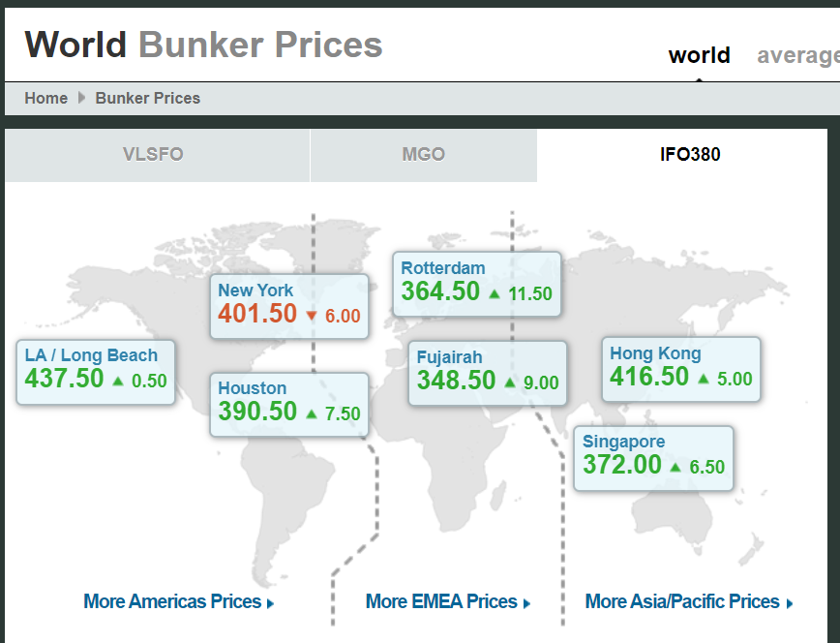Click the Bunker Prices breadcrumb item
The width and height of the screenshot is (840, 643).
[148, 98]
